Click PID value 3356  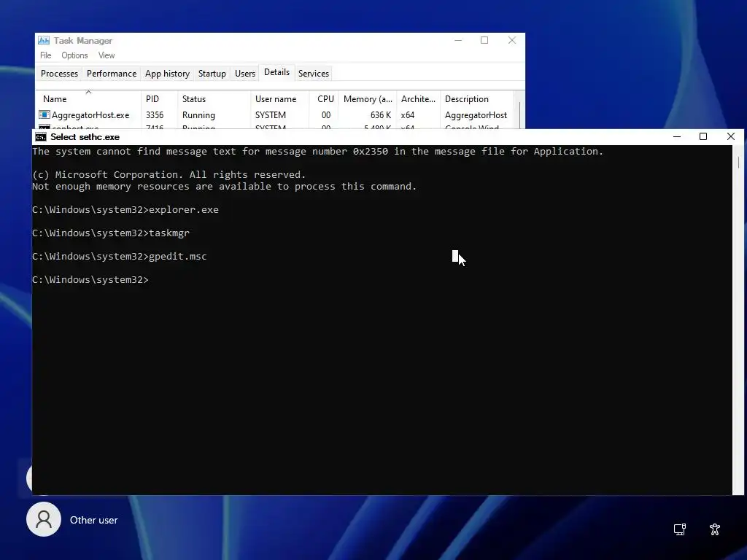(x=155, y=115)
